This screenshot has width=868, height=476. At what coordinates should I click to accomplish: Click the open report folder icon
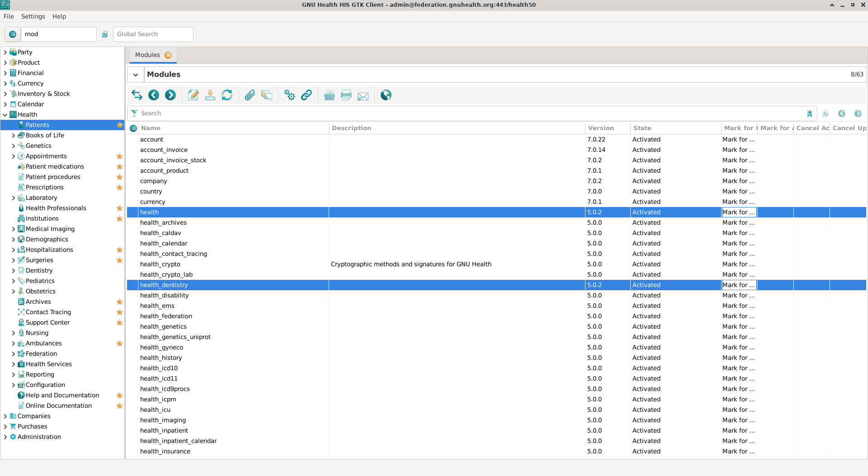pyautogui.click(x=330, y=95)
